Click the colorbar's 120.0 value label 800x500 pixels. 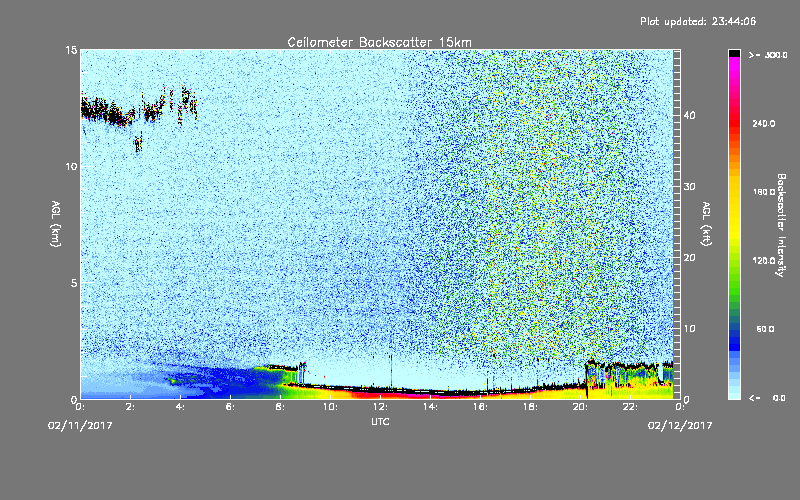point(764,261)
